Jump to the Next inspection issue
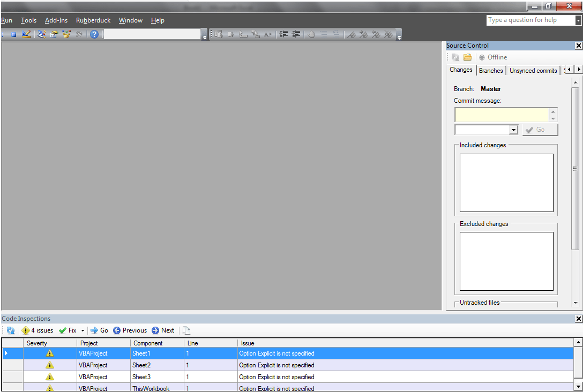This screenshot has width=583, height=392. pyautogui.click(x=163, y=330)
